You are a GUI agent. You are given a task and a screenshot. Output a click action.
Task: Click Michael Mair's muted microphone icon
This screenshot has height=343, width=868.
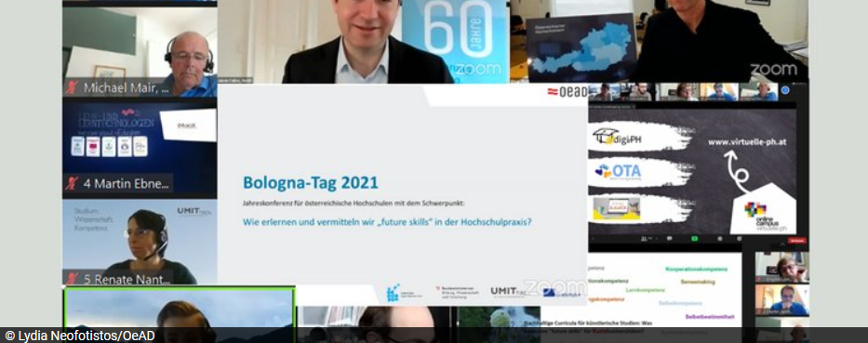[x=72, y=87]
